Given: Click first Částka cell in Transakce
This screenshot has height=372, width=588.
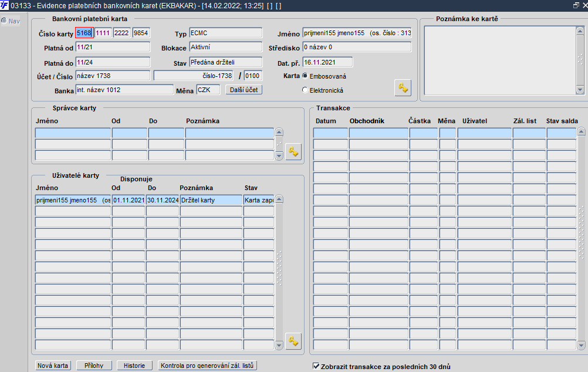Looking at the screenshot, I should click(x=423, y=133).
